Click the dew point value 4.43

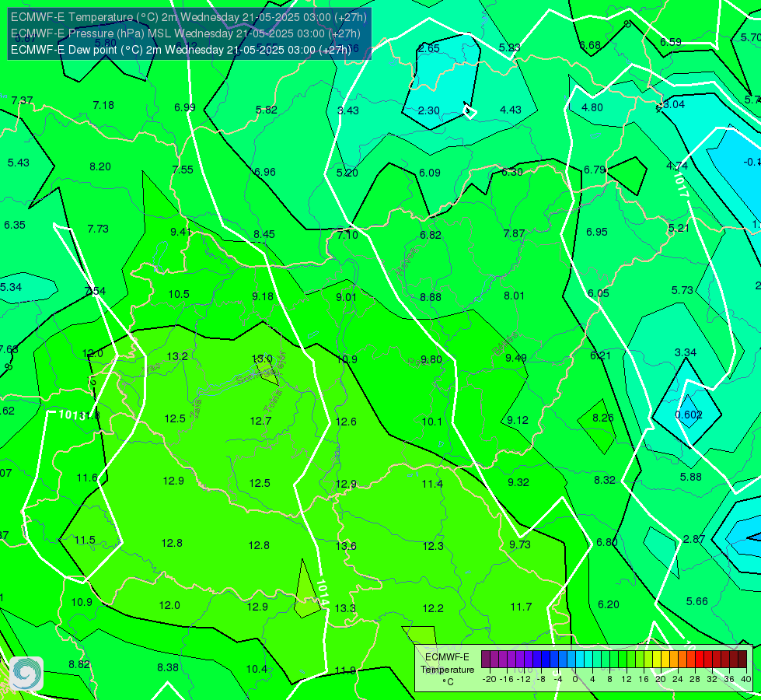tap(511, 110)
